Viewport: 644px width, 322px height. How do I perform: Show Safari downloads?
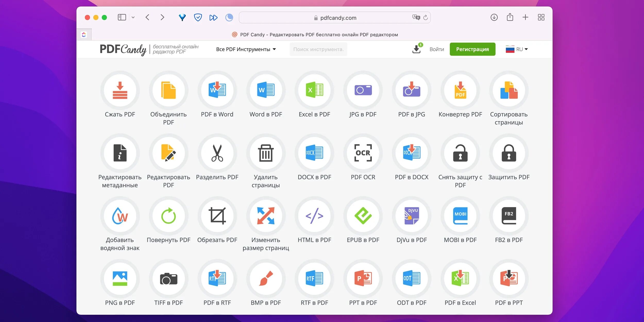pos(494,18)
